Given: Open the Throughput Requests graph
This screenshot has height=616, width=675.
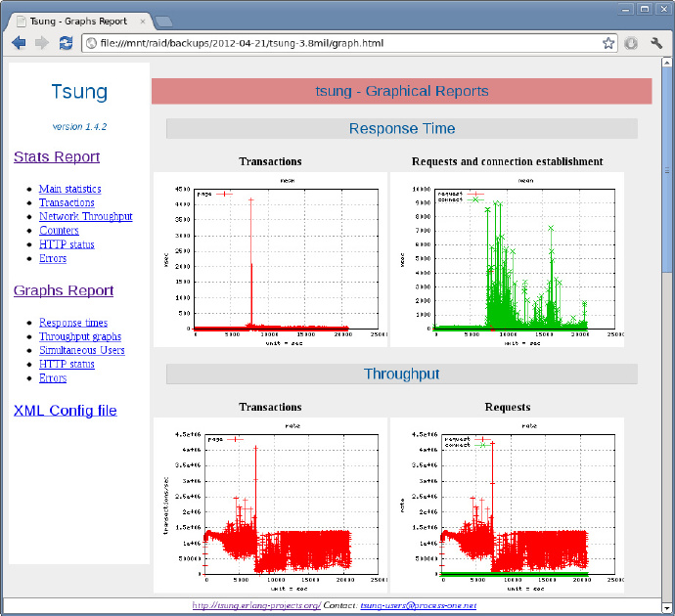Looking at the screenshot, I should (x=507, y=506).
